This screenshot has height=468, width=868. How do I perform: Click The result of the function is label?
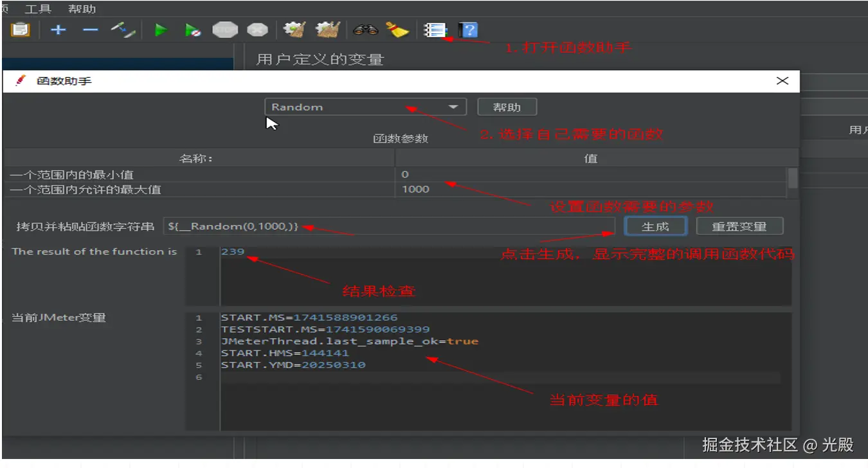[94, 251]
